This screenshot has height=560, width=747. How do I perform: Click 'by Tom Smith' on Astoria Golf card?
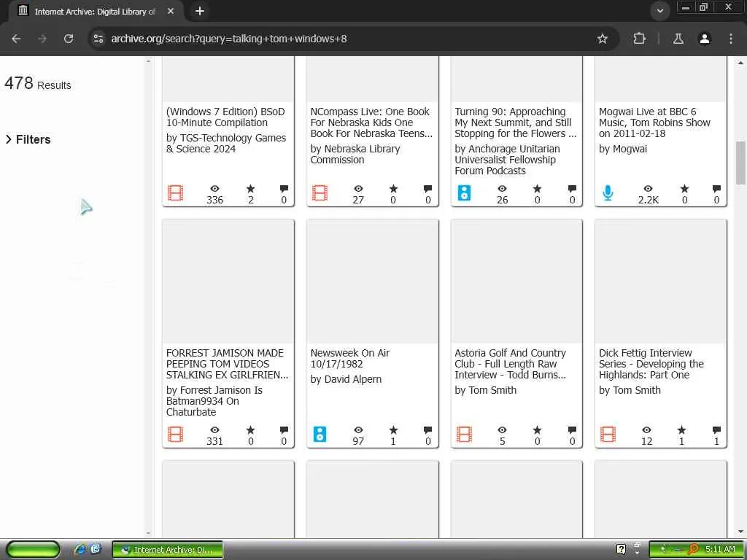coord(485,391)
